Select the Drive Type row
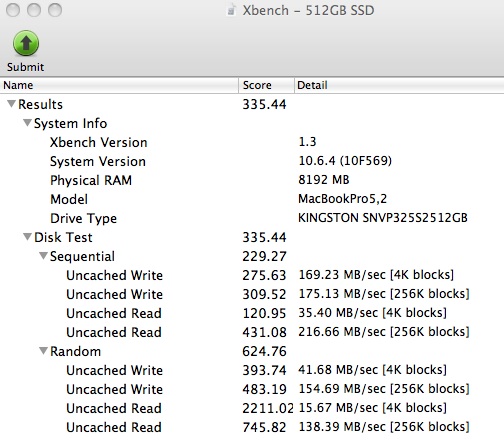The width and height of the screenshot is (504, 444). [252, 218]
